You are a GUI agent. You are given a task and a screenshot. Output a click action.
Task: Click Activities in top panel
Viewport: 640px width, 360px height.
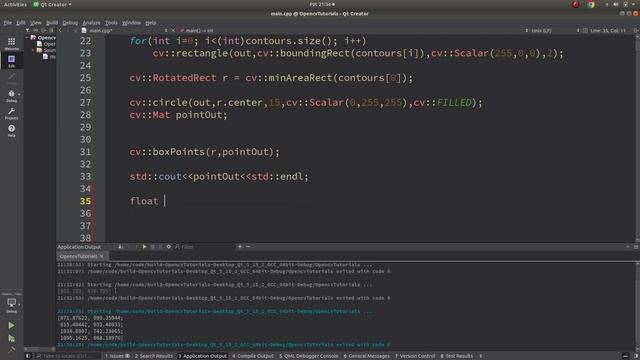(15, 4)
